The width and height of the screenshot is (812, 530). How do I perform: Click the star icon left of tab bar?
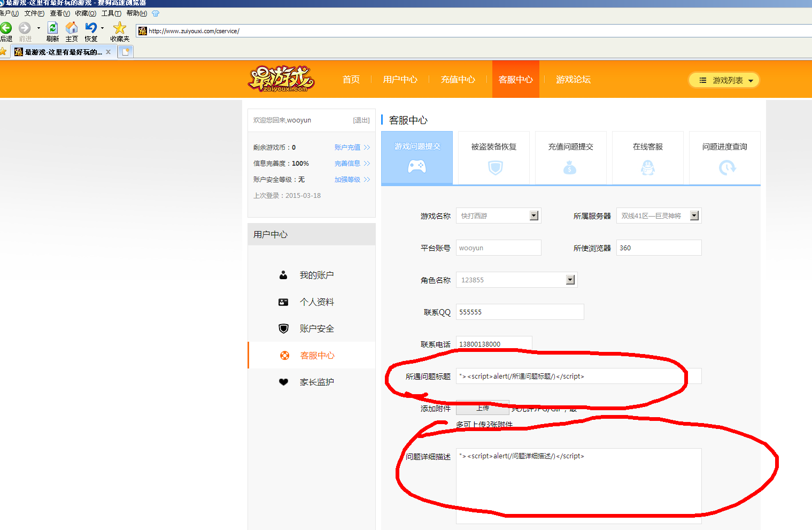point(3,51)
